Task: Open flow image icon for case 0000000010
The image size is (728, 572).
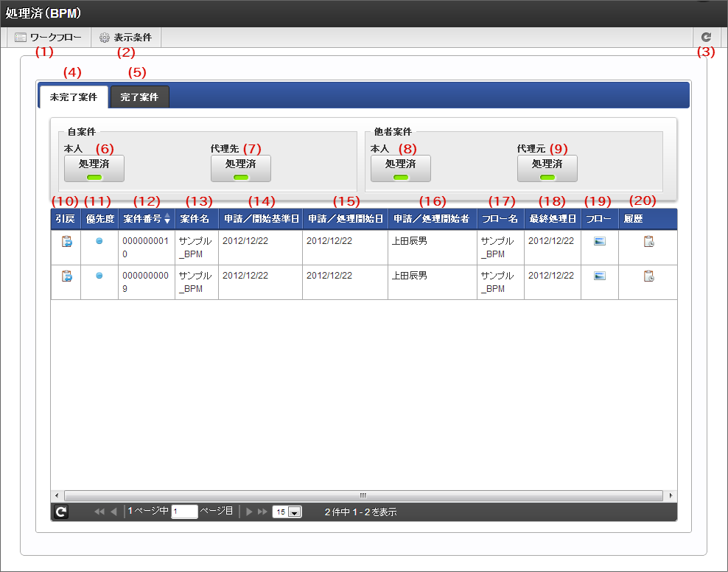Action: (600, 242)
